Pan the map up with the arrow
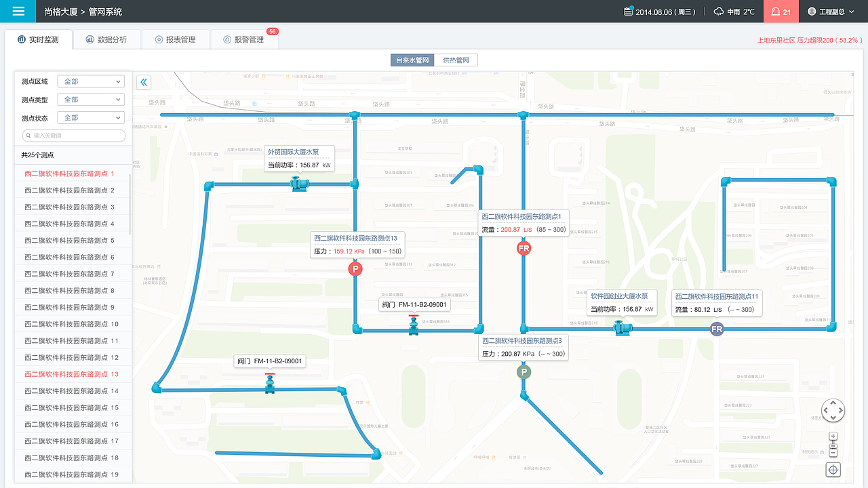Viewport: 868px width, 488px height. pyautogui.click(x=833, y=403)
